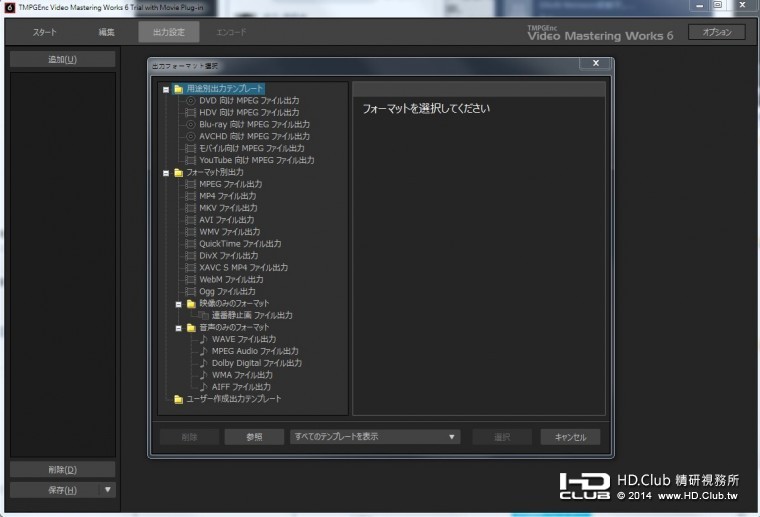The height and width of the screenshot is (517, 760).
Task: Select the フォーマット別出力 folder label
Action: 215,172
